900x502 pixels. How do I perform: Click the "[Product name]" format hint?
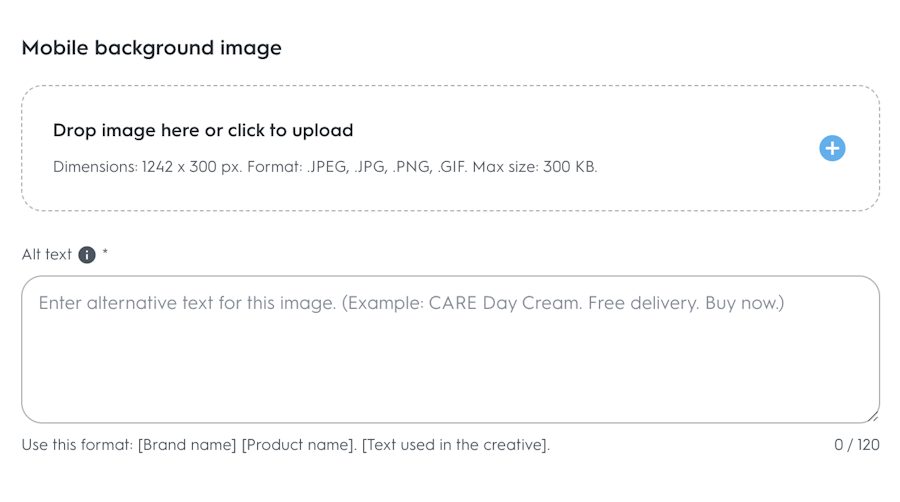pos(299,444)
